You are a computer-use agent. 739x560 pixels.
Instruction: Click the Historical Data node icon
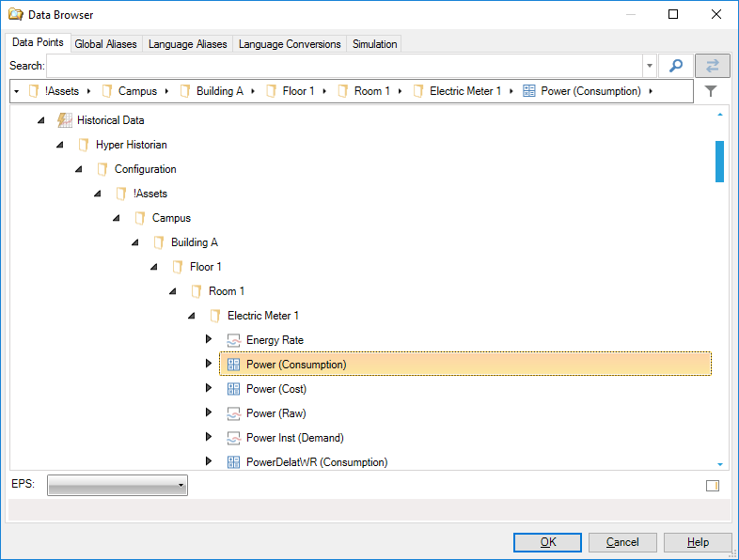click(x=65, y=120)
